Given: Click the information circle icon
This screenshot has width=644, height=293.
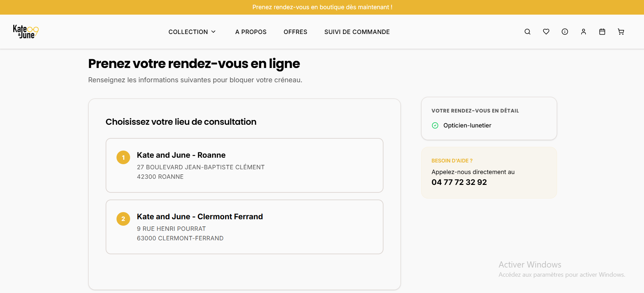Looking at the screenshot, I should [565, 32].
